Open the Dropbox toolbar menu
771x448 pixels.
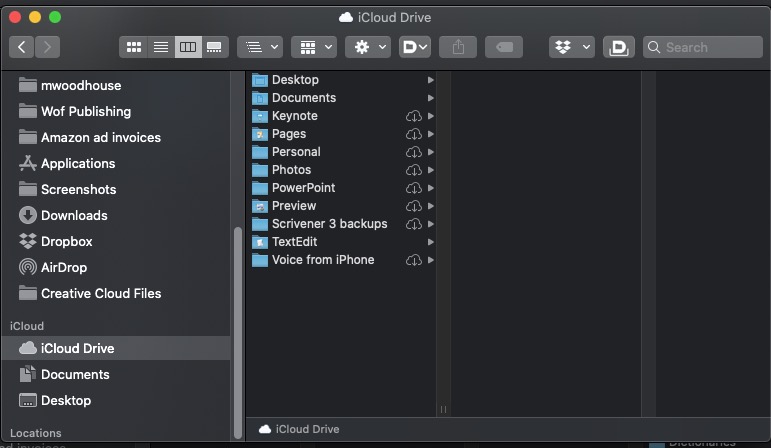pyautogui.click(x=572, y=47)
